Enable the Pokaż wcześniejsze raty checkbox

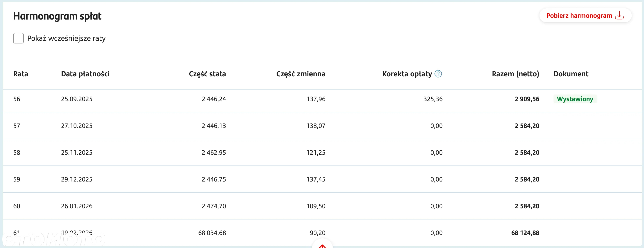(18, 38)
